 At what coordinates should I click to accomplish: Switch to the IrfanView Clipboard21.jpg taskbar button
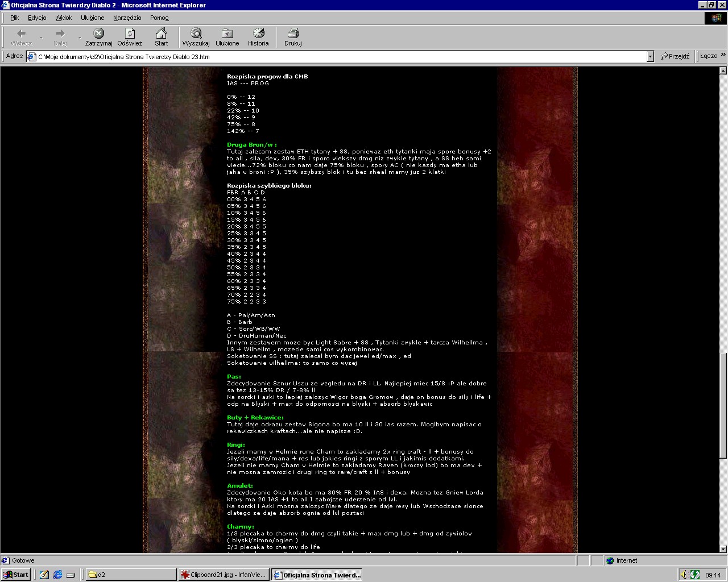point(223,575)
